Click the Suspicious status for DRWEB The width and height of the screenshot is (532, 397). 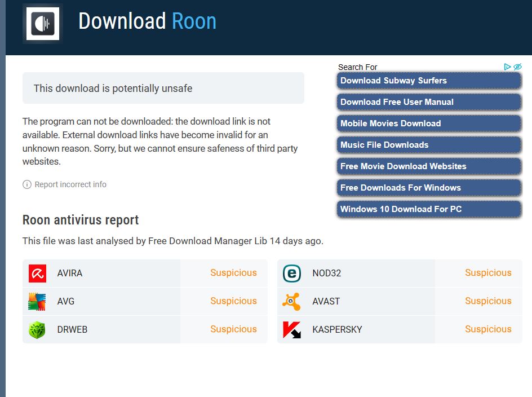coord(233,329)
